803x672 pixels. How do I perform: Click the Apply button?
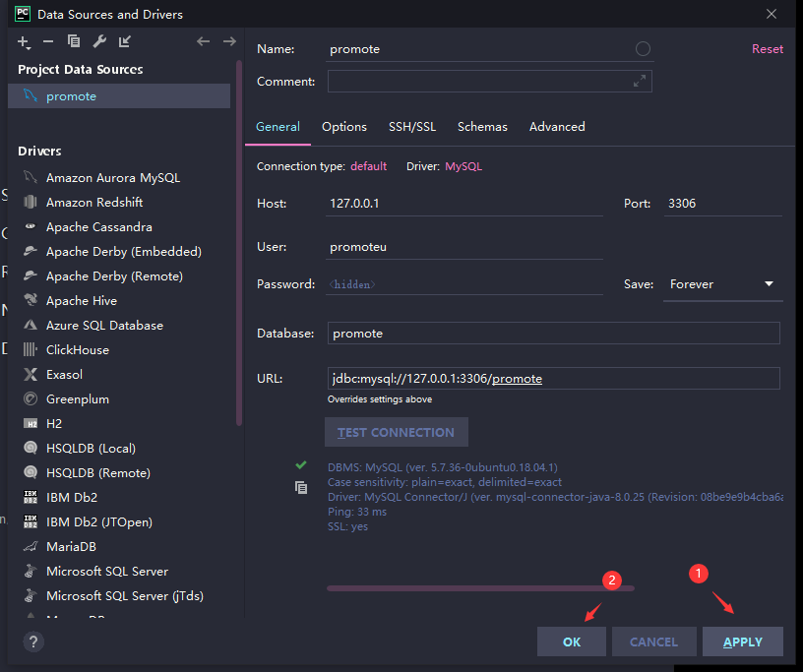click(743, 641)
